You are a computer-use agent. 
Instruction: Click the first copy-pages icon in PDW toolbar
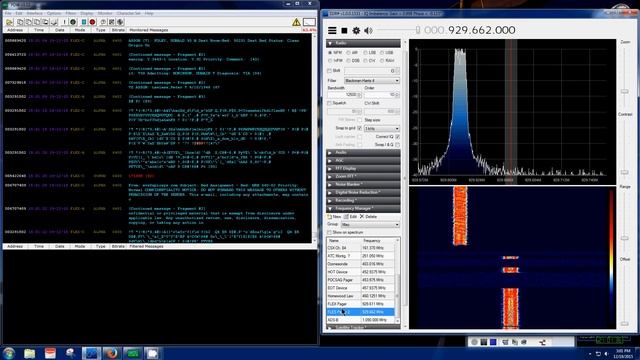(x=20, y=22)
